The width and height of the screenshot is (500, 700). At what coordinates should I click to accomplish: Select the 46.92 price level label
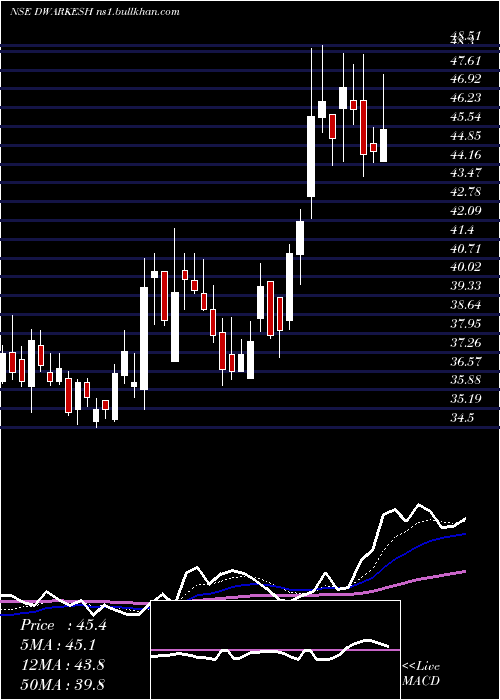(466, 79)
